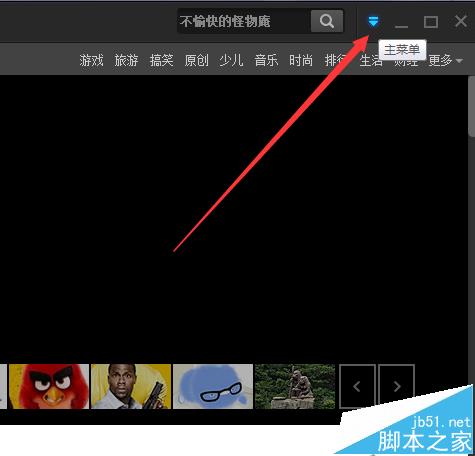Image resolution: width=475 pixels, height=456 pixels.
Task: Open the 旅游 category tab
Action: [x=126, y=61]
